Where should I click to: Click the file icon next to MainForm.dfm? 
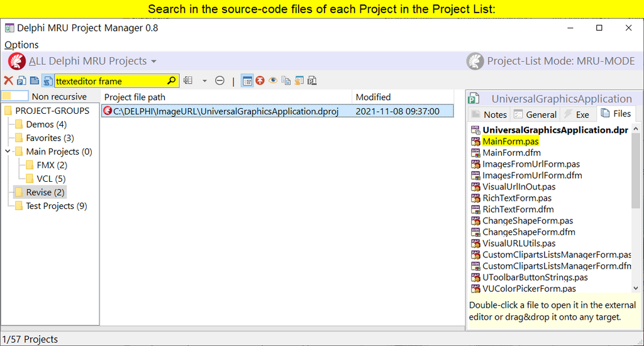click(476, 153)
